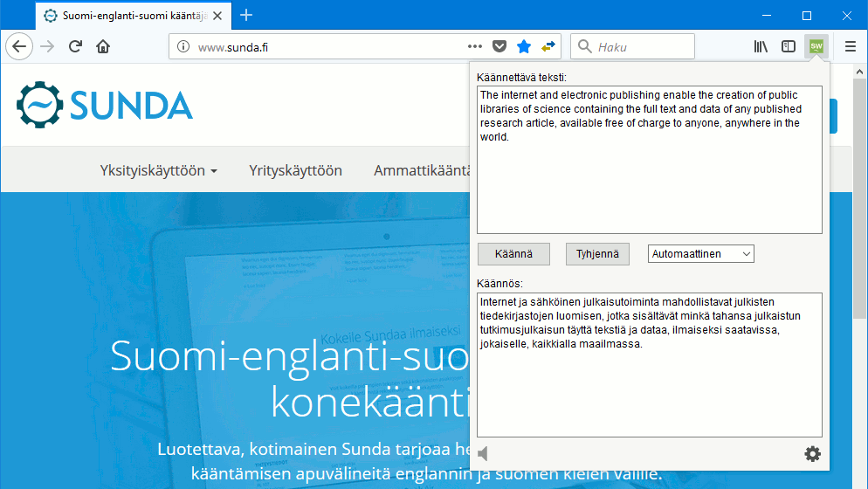The height and width of the screenshot is (489, 868).
Task: Click the search magnifier icon
Action: (584, 46)
